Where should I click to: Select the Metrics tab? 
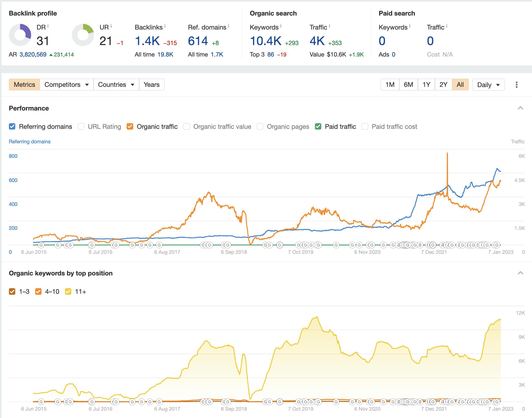[x=24, y=85]
